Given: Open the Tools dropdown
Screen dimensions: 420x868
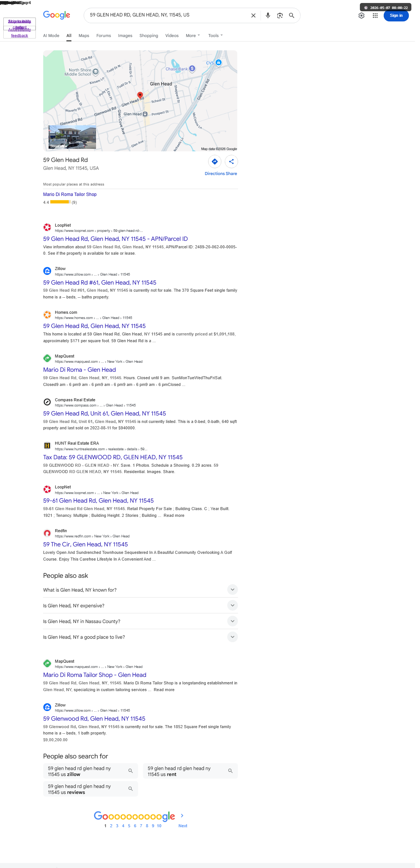Looking at the screenshot, I should coord(215,36).
